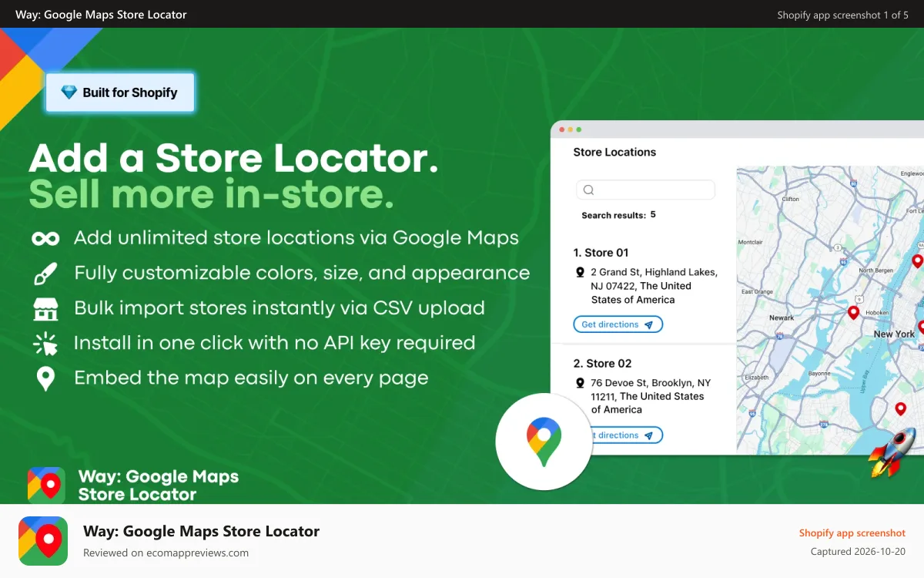Focus the store locations search field
Screen dimensions: 924x578
point(645,190)
